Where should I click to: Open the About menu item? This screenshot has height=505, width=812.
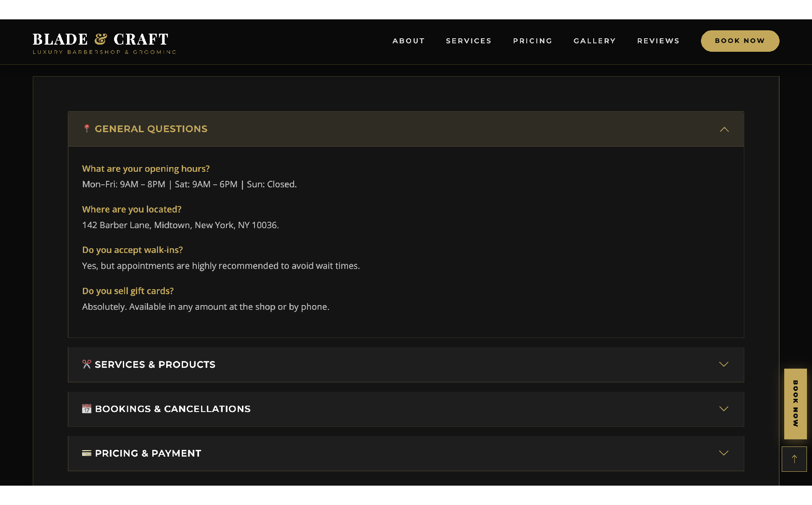[408, 41]
